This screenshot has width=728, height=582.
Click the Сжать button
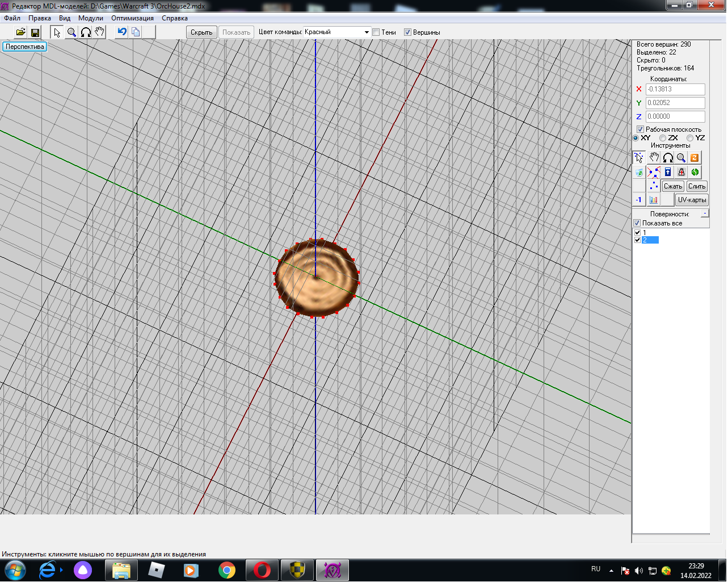pos(673,186)
